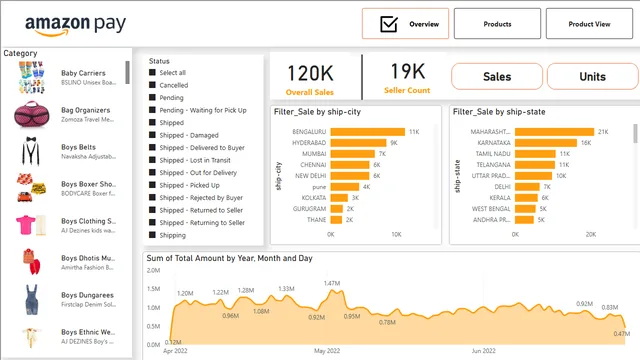Click the TAMIL NADU bar
640x360 pixels.
point(535,154)
